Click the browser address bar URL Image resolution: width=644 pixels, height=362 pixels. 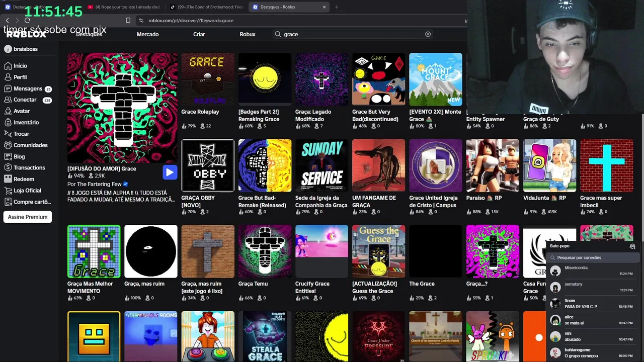point(191,21)
